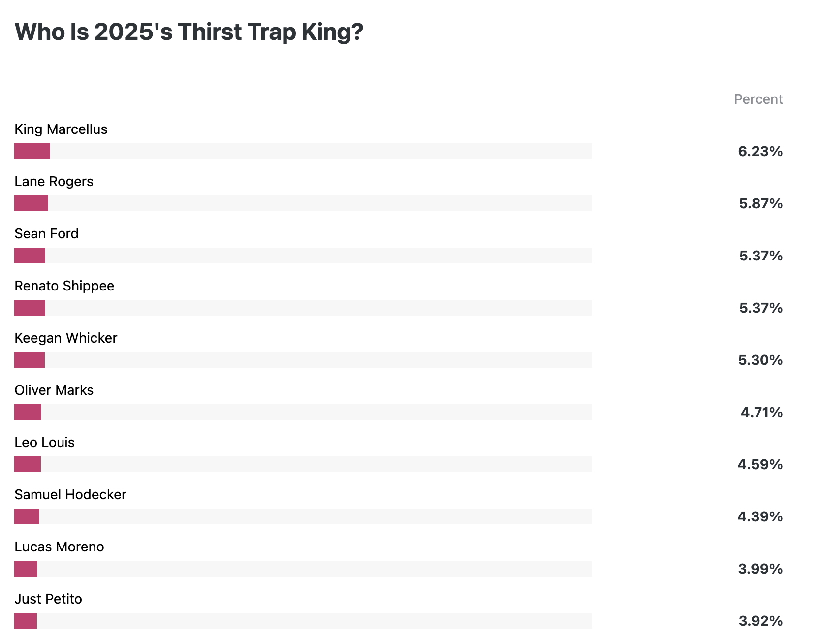Screen dimensions: 821x644
Task: Click the poll title heading
Action: pyautogui.click(x=189, y=32)
